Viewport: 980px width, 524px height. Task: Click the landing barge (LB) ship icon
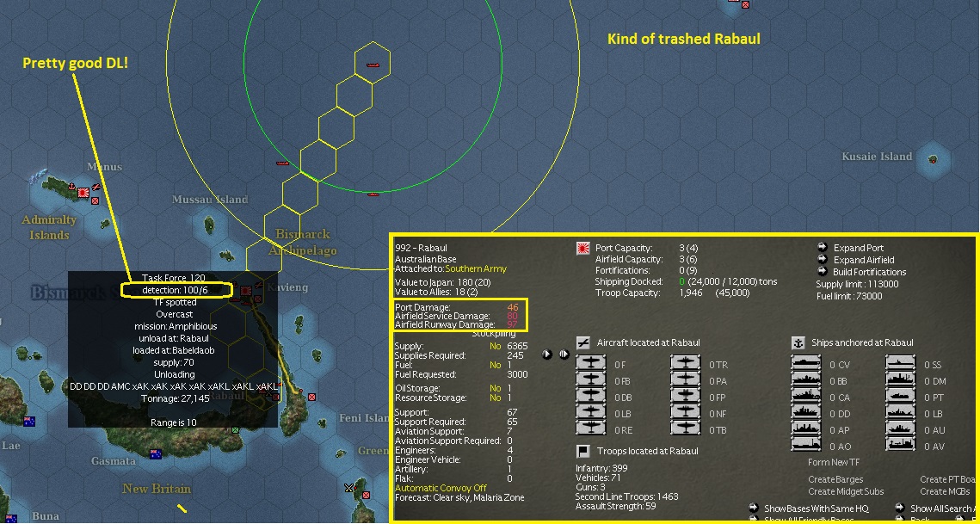pyautogui.click(x=901, y=413)
